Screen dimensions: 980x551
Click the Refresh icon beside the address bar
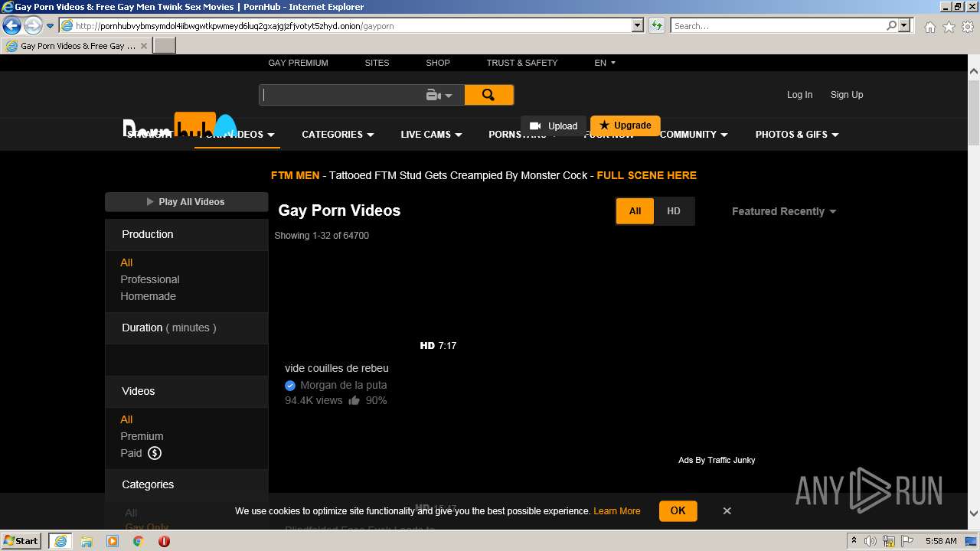tap(656, 25)
